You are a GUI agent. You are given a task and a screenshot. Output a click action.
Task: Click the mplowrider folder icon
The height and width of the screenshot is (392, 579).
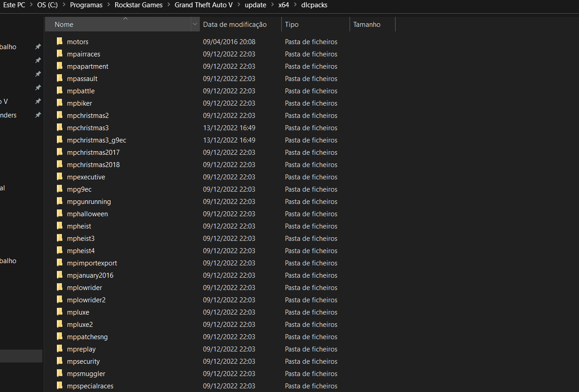click(x=59, y=287)
